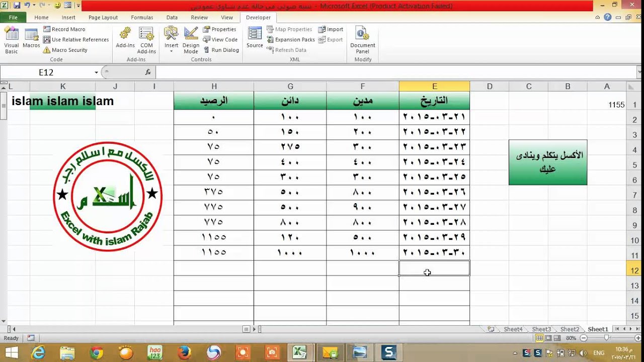
Task: Switch to the Page Layout tab
Action: pos(103,18)
